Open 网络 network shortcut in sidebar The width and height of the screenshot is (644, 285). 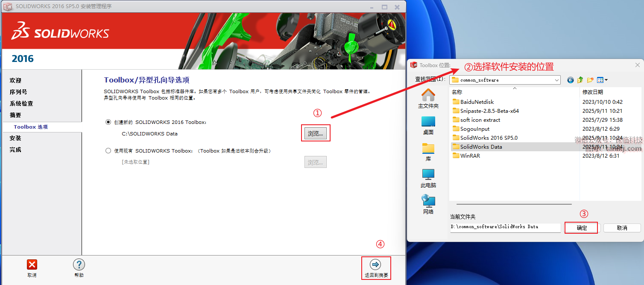tap(428, 204)
